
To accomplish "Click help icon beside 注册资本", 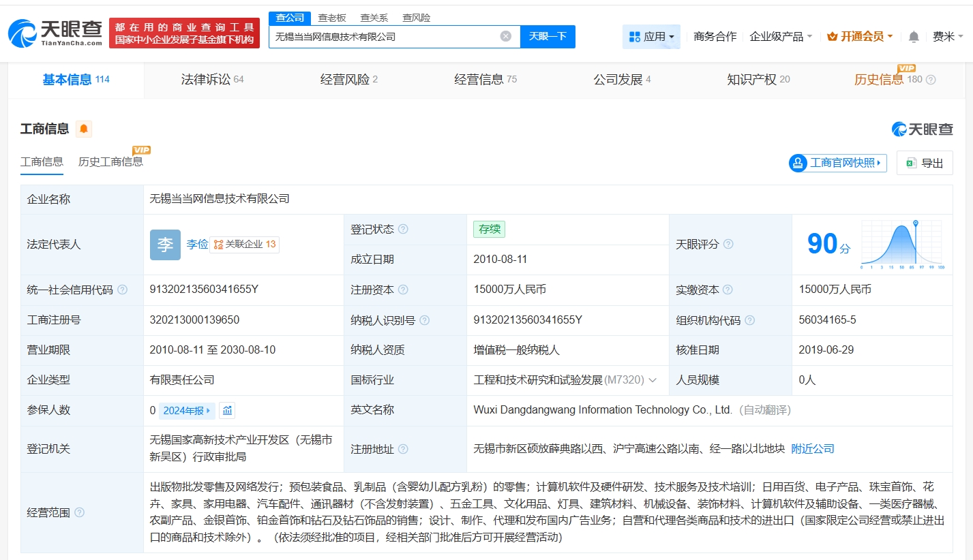I will pos(403,290).
